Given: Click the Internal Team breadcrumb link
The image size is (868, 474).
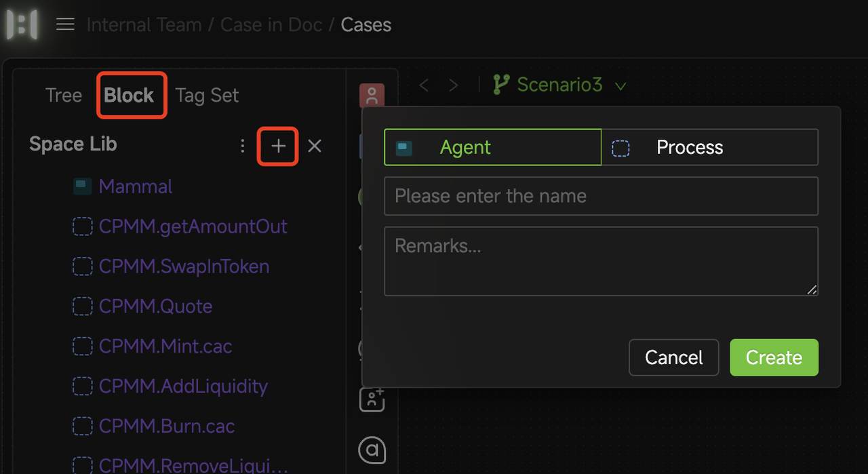Looking at the screenshot, I should 144,25.
